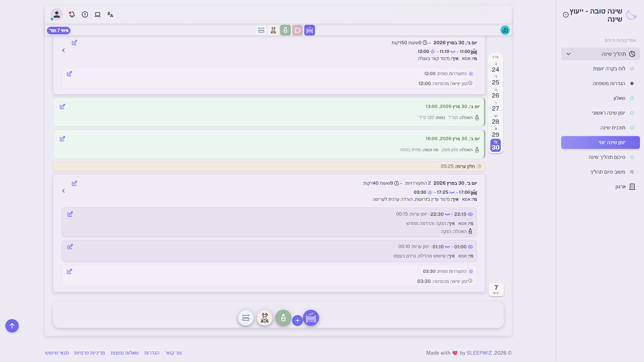Toggle the eye visibility icon on the 01:00 entry
The height and width of the screenshot is (362, 644).
pos(470,246)
